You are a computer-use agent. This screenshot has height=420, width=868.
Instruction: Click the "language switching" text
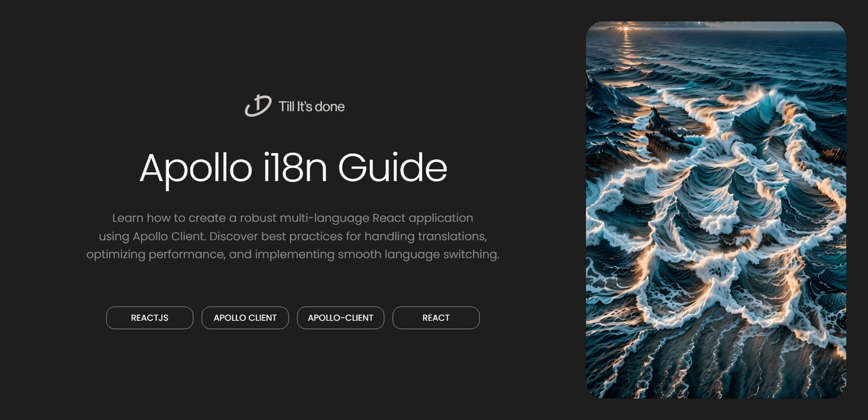(433, 254)
